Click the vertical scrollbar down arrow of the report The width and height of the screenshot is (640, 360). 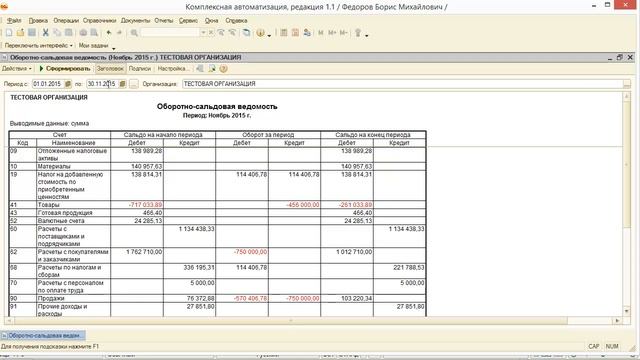(627, 311)
